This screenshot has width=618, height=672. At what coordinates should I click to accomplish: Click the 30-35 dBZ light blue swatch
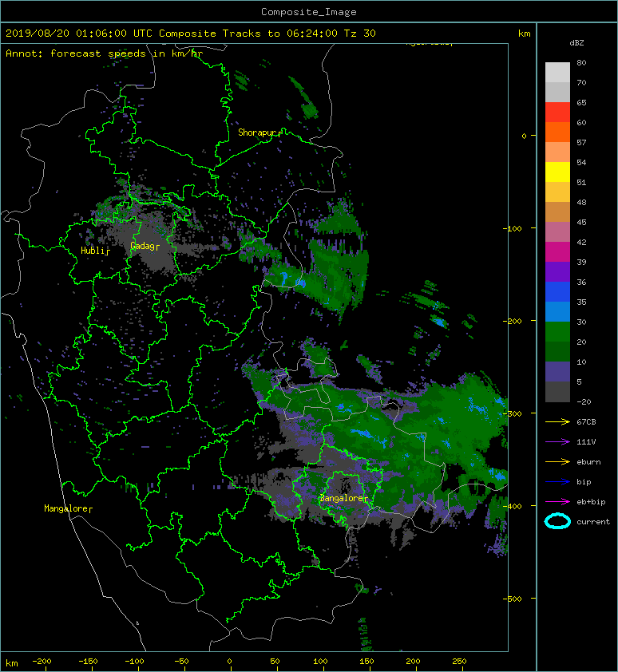[x=557, y=311]
